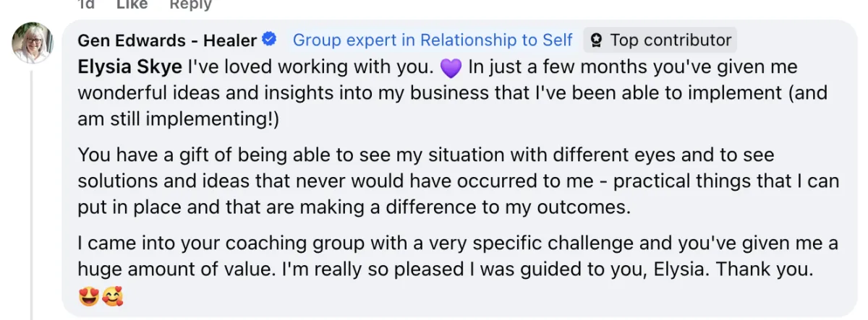
Task: Click the purple heart emoji
Action: (450, 69)
